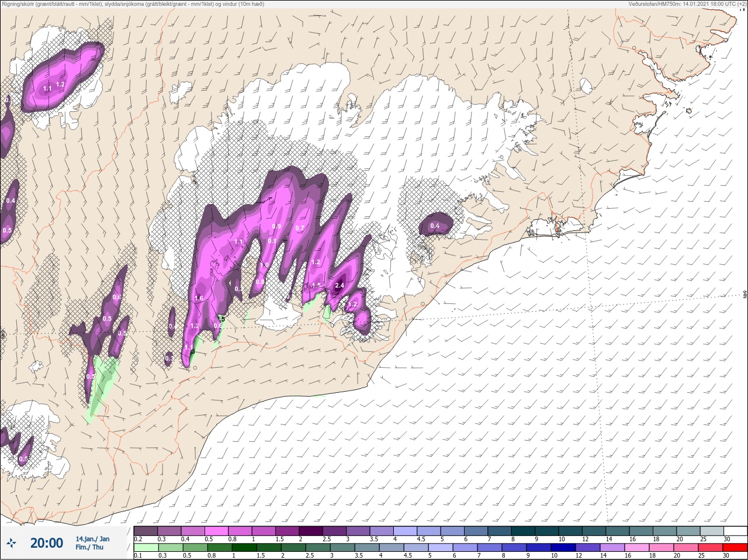Click the Veðurstofan logo icon beside 20:00
Viewport: 748px width, 560px height.
11,543
